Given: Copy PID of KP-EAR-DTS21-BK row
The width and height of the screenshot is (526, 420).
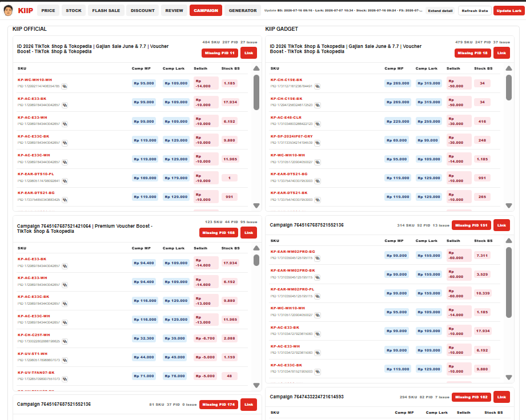Looking at the screenshot, I should pyautogui.click(x=318, y=200).
